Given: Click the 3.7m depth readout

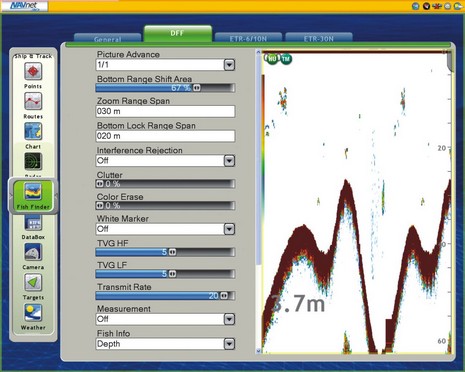Looking at the screenshot, I should [x=298, y=304].
